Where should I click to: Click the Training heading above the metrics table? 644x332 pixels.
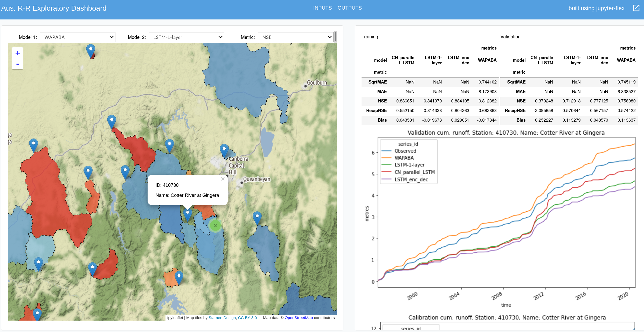coord(370,37)
